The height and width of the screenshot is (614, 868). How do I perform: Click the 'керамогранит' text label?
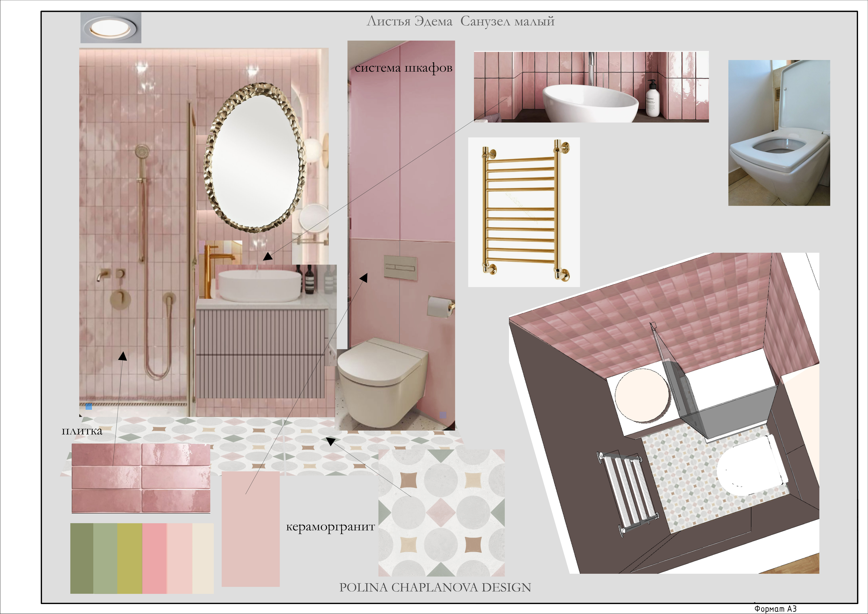[x=330, y=527]
